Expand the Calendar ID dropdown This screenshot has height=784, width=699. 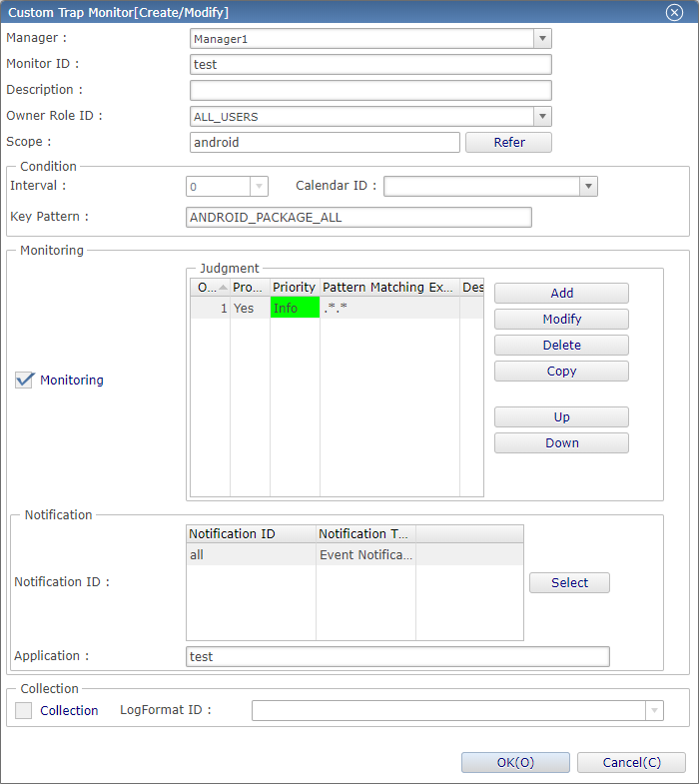click(x=588, y=187)
